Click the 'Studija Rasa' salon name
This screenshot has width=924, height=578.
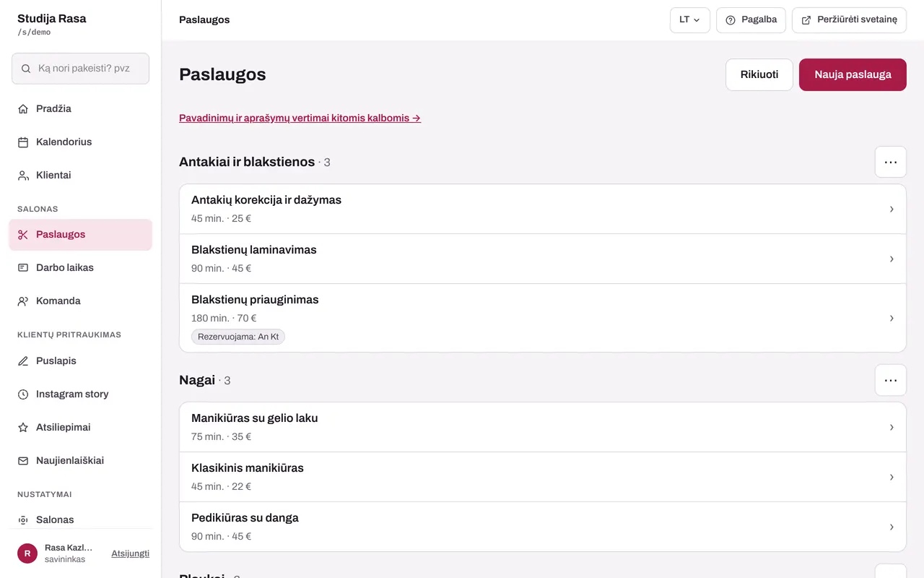point(52,19)
